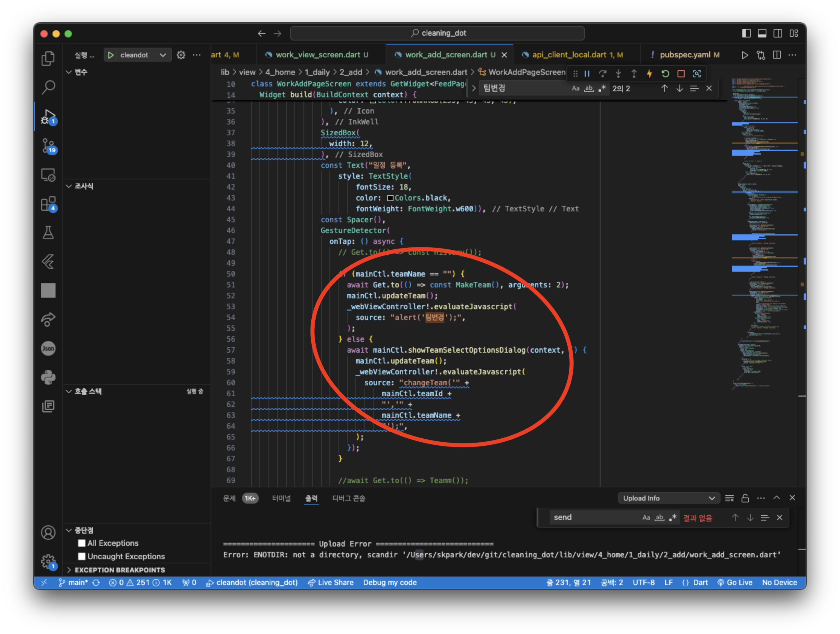Image resolution: width=840 pixels, height=634 pixels.
Task: Enable the All Exceptions checkbox
Action: click(x=82, y=543)
